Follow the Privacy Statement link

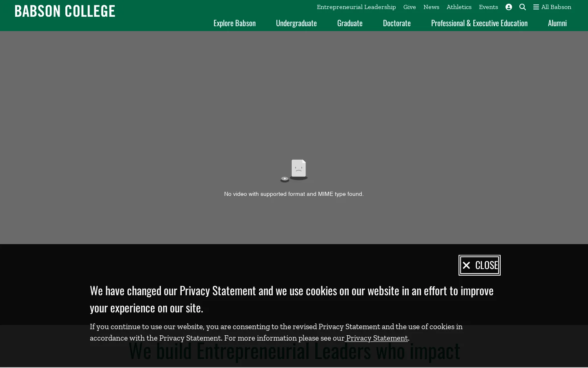(x=376, y=338)
